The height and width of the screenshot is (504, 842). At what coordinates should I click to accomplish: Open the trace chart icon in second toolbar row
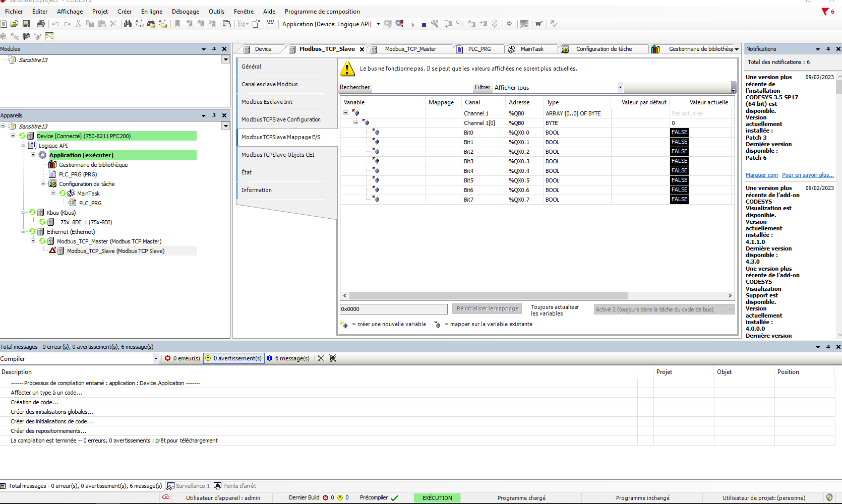click(49, 36)
